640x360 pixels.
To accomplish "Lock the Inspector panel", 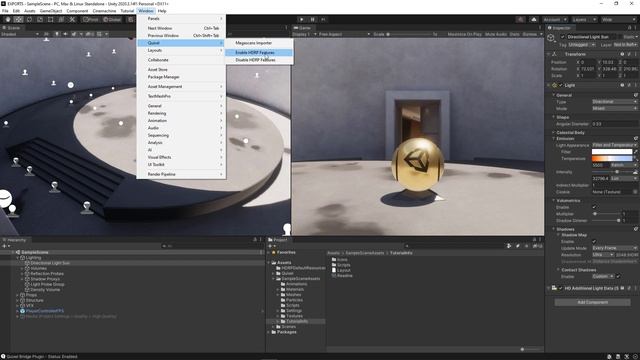I will click(x=629, y=27).
